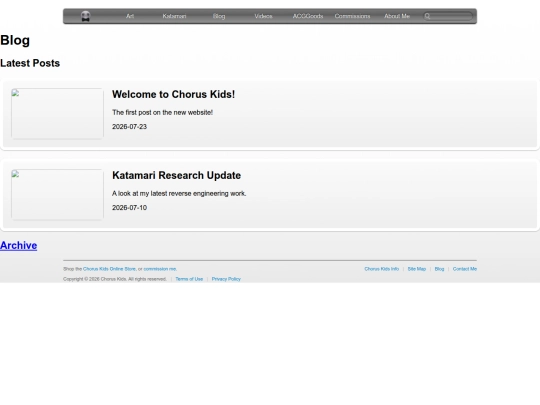Viewport: 540px width, 405px height.
Task: Open ACGGoods in the nav bar
Action: (x=308, y=16)
